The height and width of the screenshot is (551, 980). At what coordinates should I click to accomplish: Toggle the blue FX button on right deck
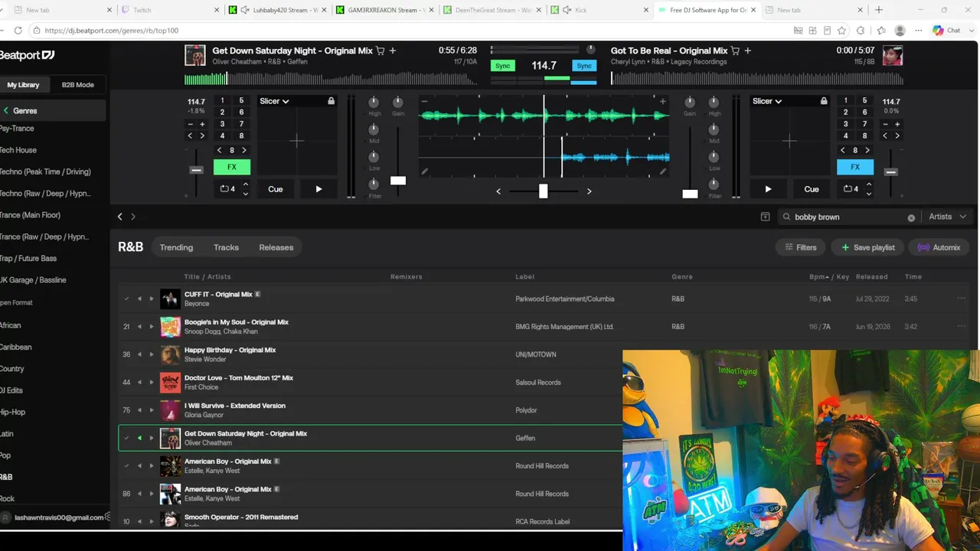pyautogui.click(x=855, y=167)
